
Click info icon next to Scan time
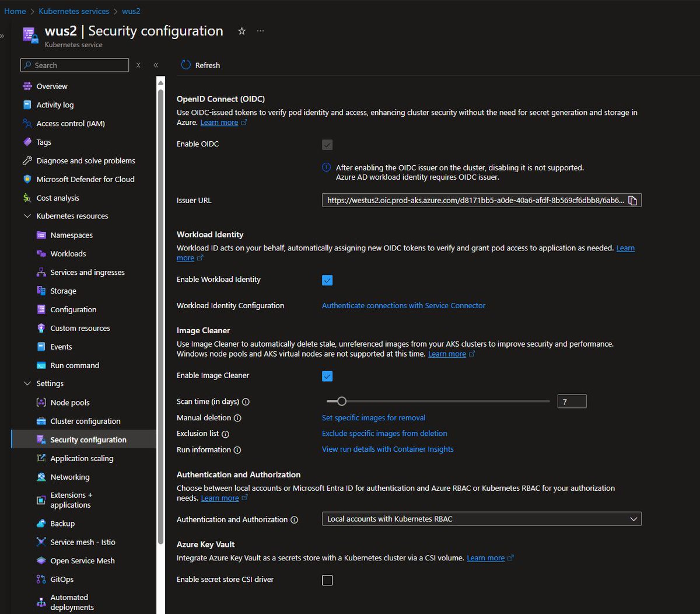pyautogui.click(x=246, y=402)
